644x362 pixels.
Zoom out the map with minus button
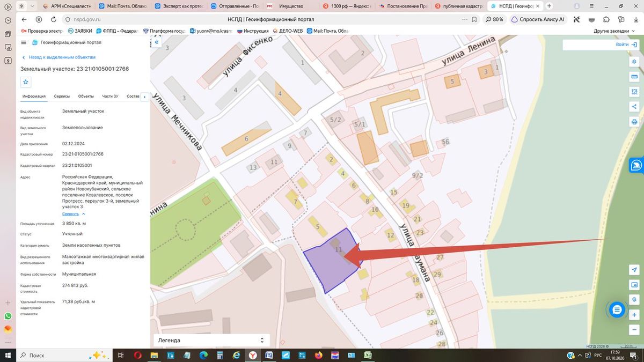(x=634, y=330)
